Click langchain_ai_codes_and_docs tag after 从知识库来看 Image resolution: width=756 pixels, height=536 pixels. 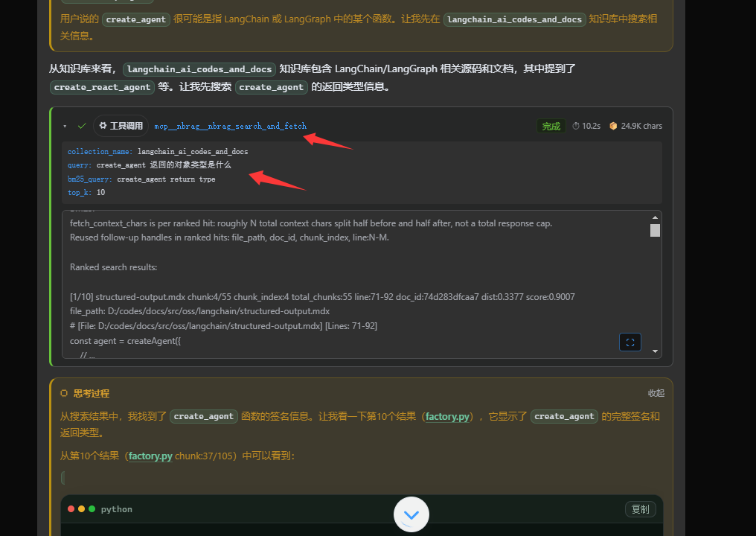[x=199, y=69]
